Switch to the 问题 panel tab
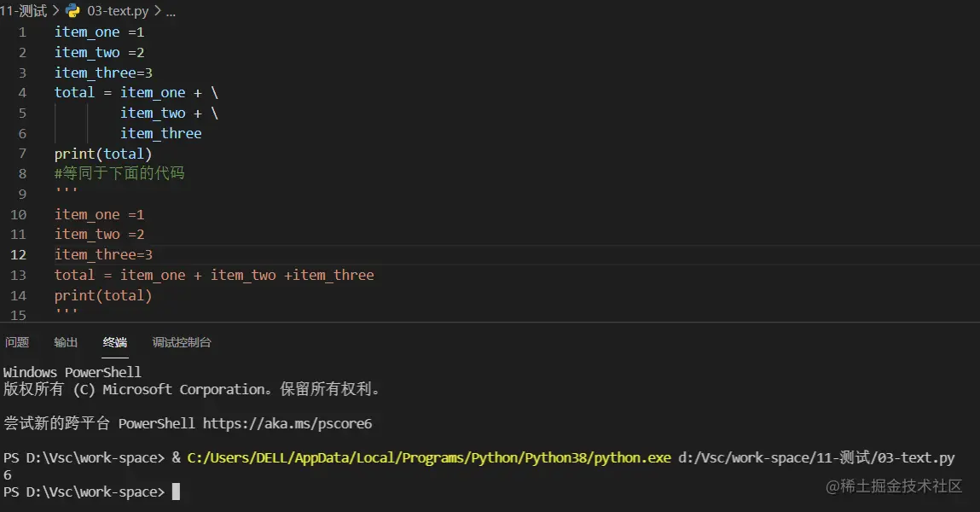Screen dimensions: 980x512 (x=17, y=342)
